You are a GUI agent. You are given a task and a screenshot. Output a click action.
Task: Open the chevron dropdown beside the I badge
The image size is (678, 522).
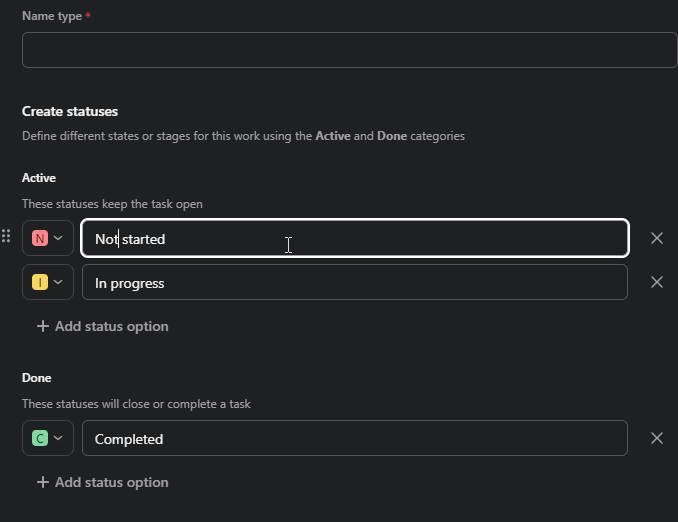coord(58,282)
